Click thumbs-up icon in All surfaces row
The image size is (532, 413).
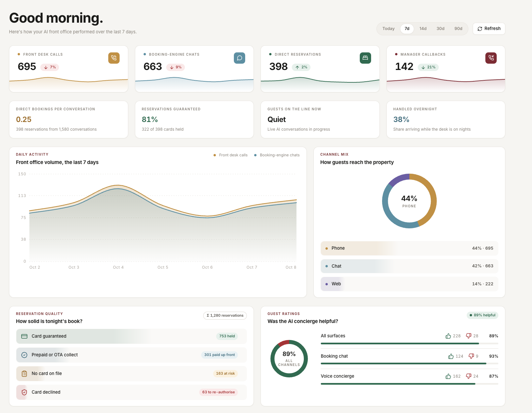tap(448, 336)
